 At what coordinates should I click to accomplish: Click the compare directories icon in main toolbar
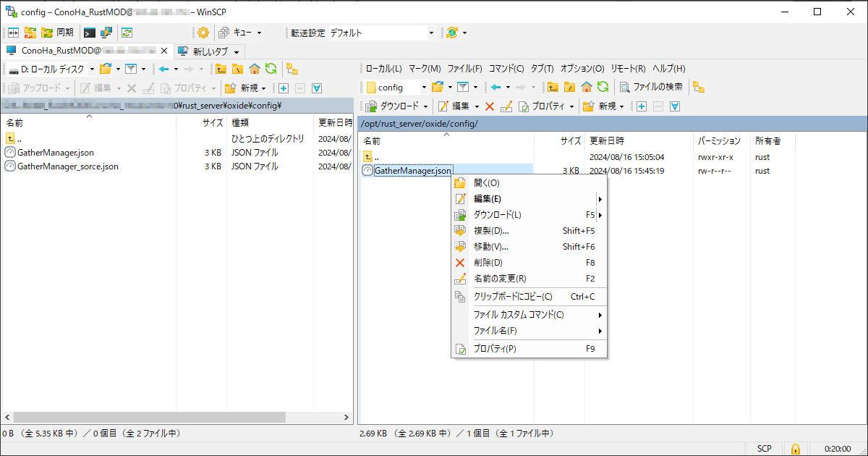coord(13,33)
